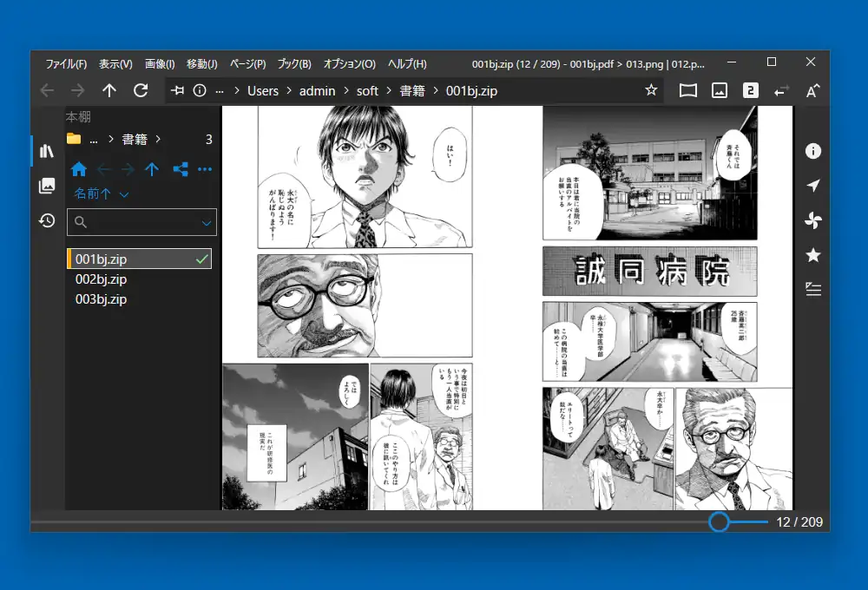Screen dimensions: 868x590
Task: Click the bookshelf home icon
Action: click(79, 169)
